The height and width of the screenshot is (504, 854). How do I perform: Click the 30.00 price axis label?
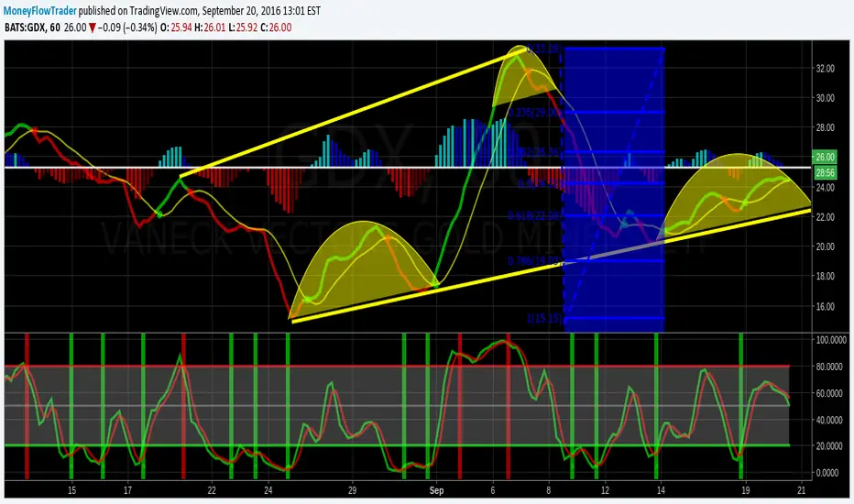click(825, 98)
